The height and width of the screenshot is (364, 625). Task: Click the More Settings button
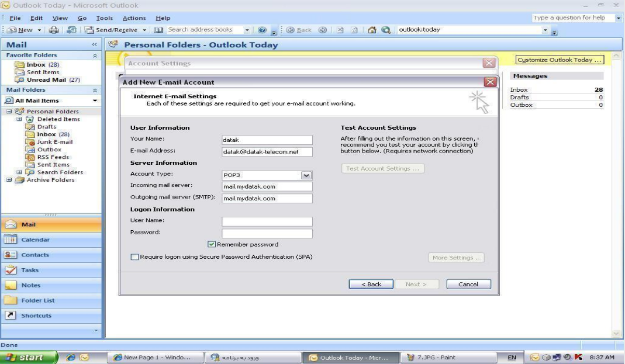point(456,258)
